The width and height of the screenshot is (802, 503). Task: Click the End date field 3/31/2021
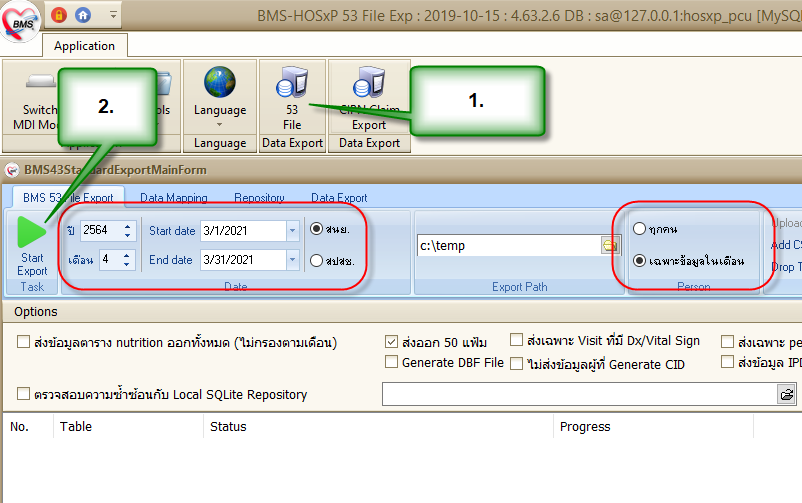[242, 260]
